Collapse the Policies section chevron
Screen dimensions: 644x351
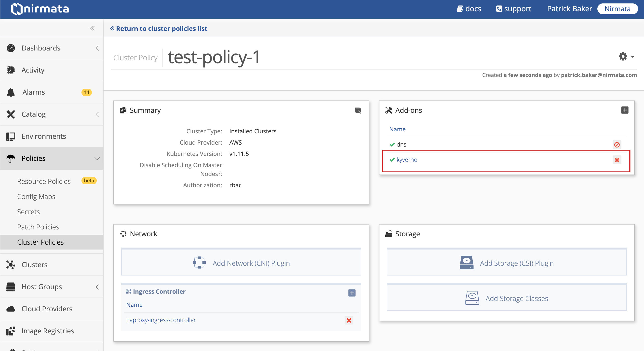[97, 158]
